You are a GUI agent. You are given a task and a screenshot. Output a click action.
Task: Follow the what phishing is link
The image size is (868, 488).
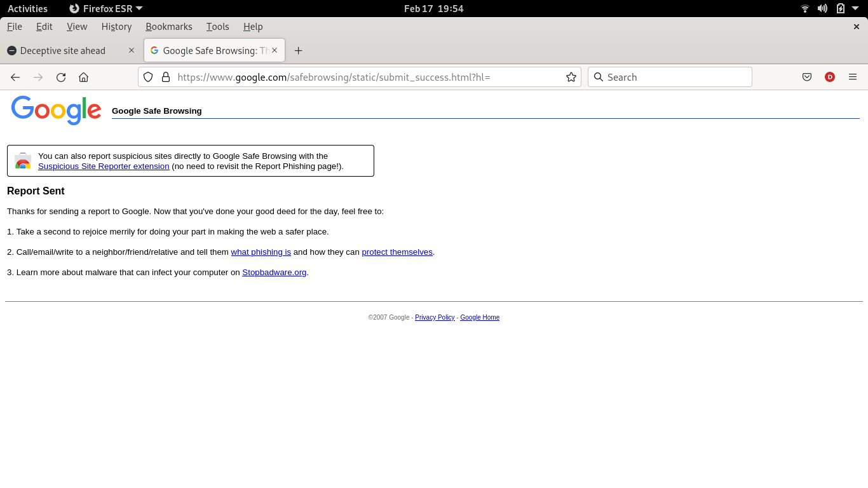click(261, 252)
